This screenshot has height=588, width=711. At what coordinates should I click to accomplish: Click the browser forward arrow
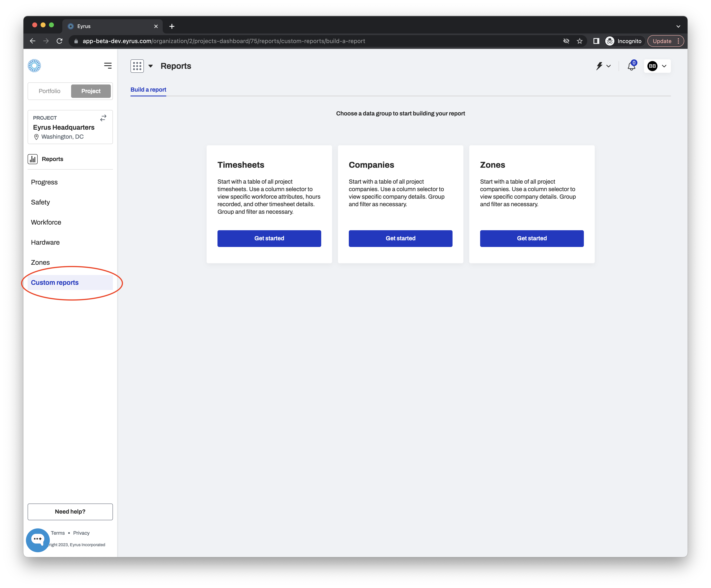(46, 41)
